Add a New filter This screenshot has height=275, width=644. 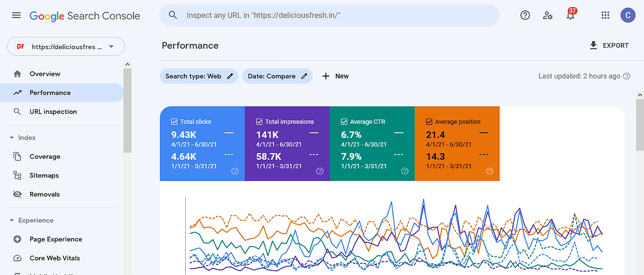[x=336, y=76]
